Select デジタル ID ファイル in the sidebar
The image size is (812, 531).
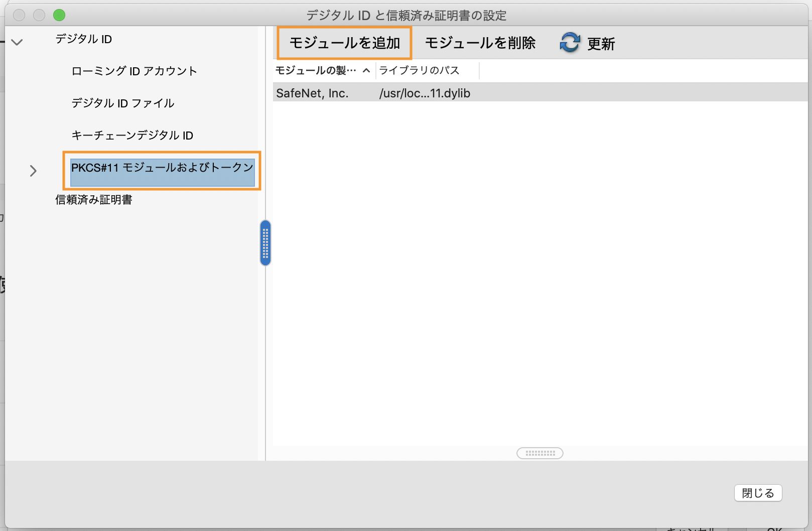(x=123, y=103)
